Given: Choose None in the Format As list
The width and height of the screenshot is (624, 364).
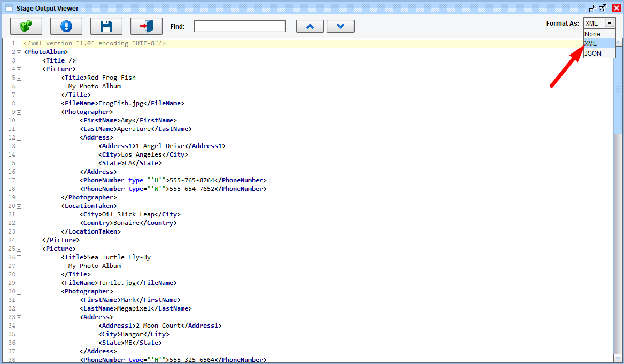Looking at the screenshot, I should click(599, 34).
